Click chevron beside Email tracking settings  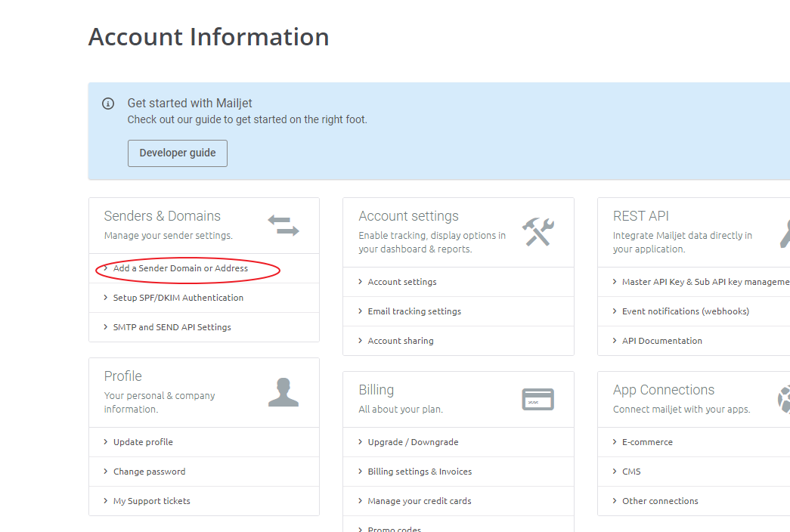[x=361, y=311]
